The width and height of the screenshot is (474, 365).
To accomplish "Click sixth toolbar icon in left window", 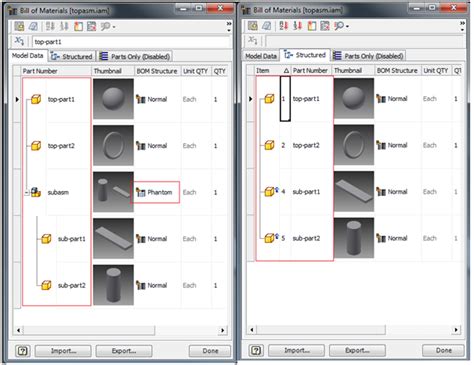I will click(91, 26).
